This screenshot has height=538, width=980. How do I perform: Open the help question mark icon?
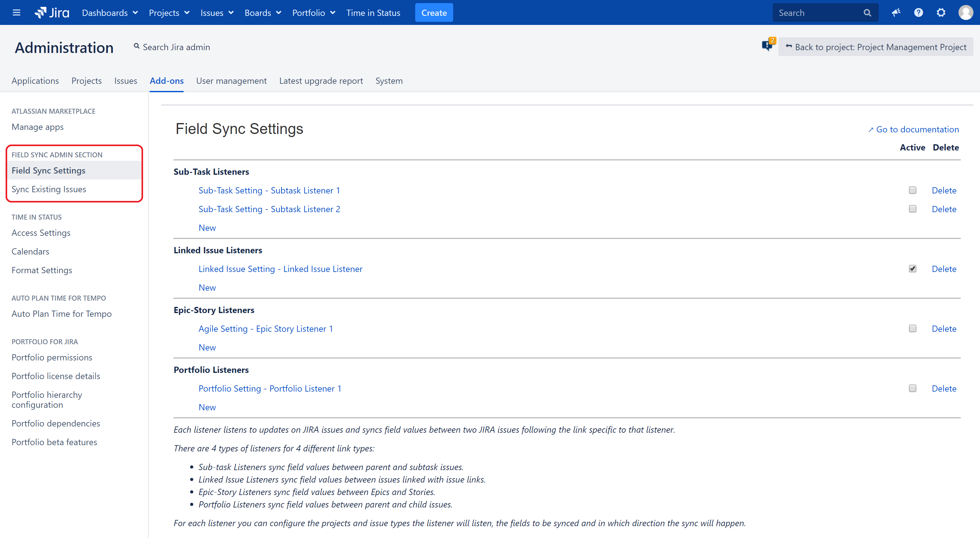918,12
